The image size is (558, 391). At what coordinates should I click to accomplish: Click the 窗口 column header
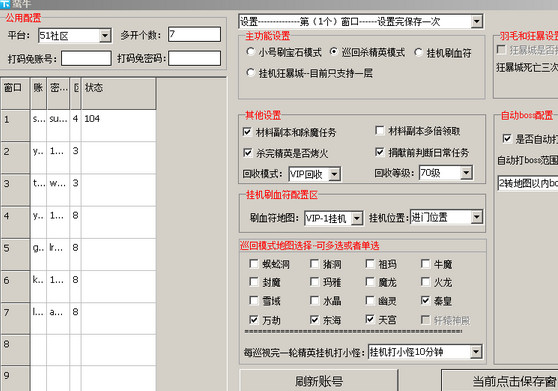tap(15, 94)
